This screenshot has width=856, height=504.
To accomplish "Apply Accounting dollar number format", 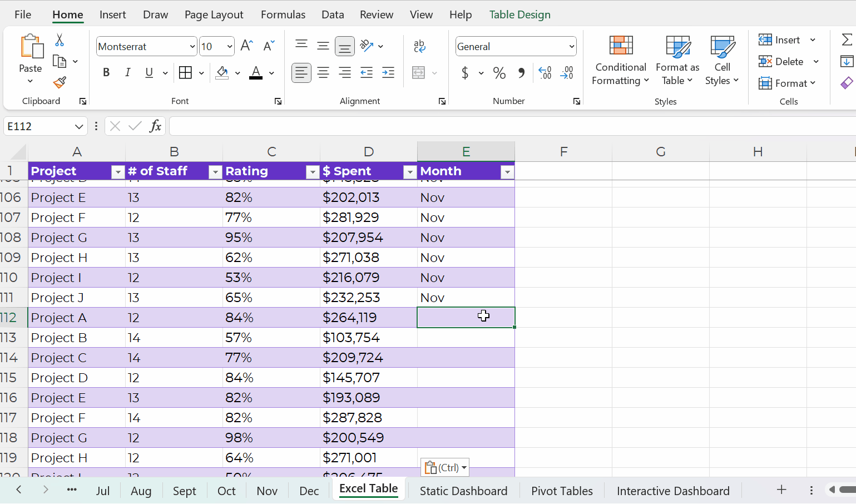I will point(465,73).
